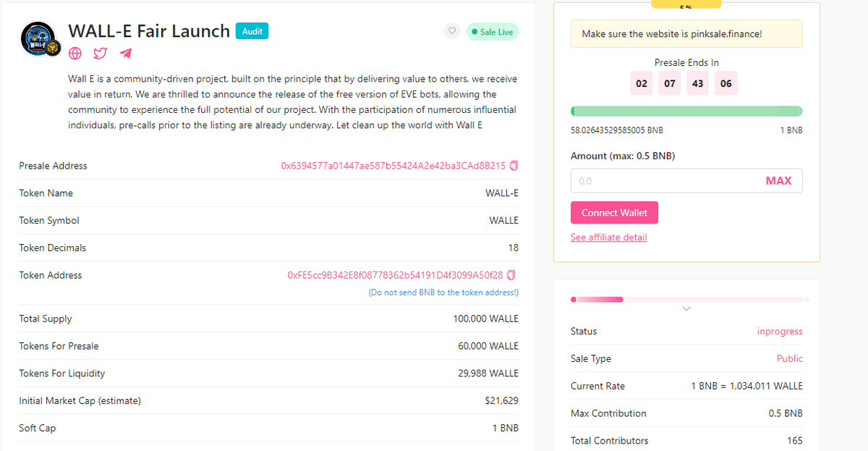Open the See affiliate detail link
Viewport: 868px width, 451px height.
point(608,237)
